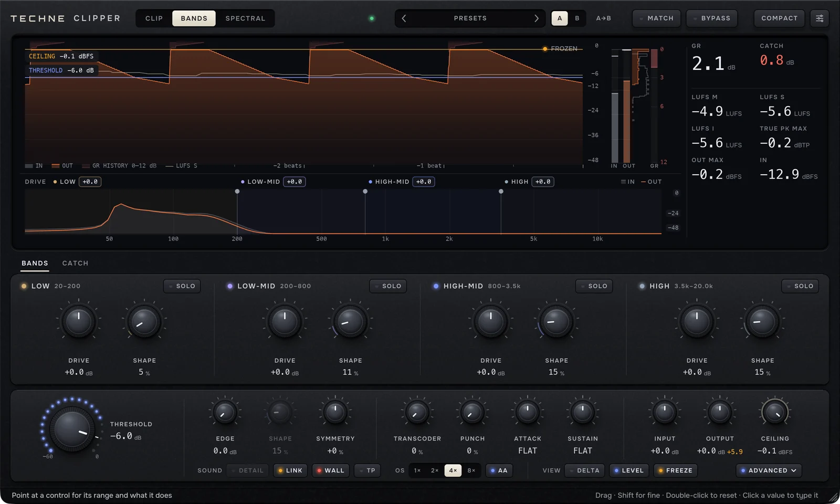
Task: Expand the ADVANCED dropdown
Action: (x=769, y=470)
